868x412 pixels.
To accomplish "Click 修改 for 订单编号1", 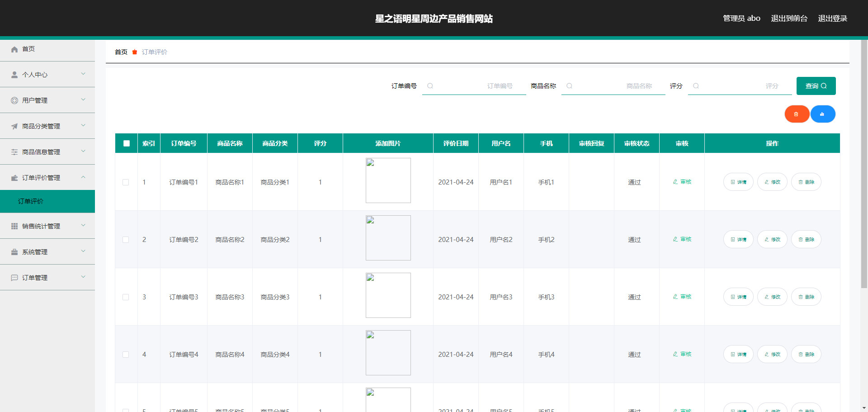I will [x=772, y=182].
